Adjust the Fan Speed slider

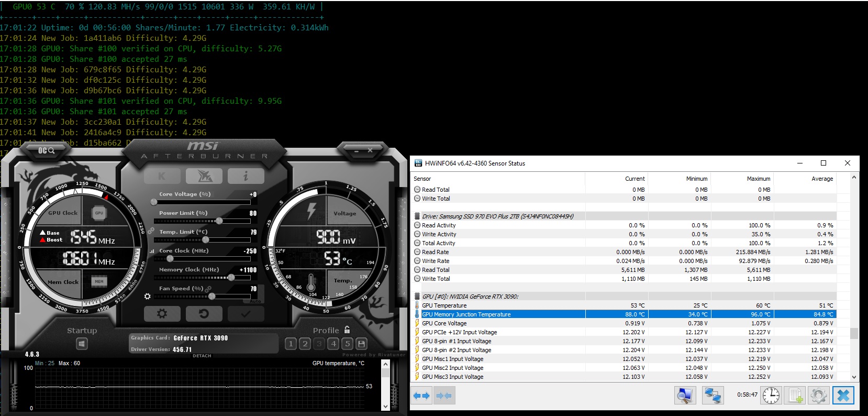click(202, 296)
